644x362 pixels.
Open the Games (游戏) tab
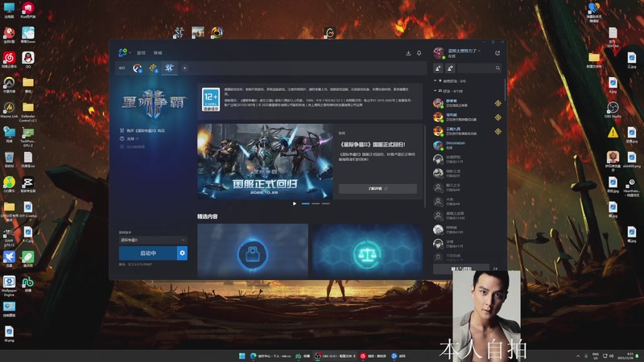(x=142, y=53)
